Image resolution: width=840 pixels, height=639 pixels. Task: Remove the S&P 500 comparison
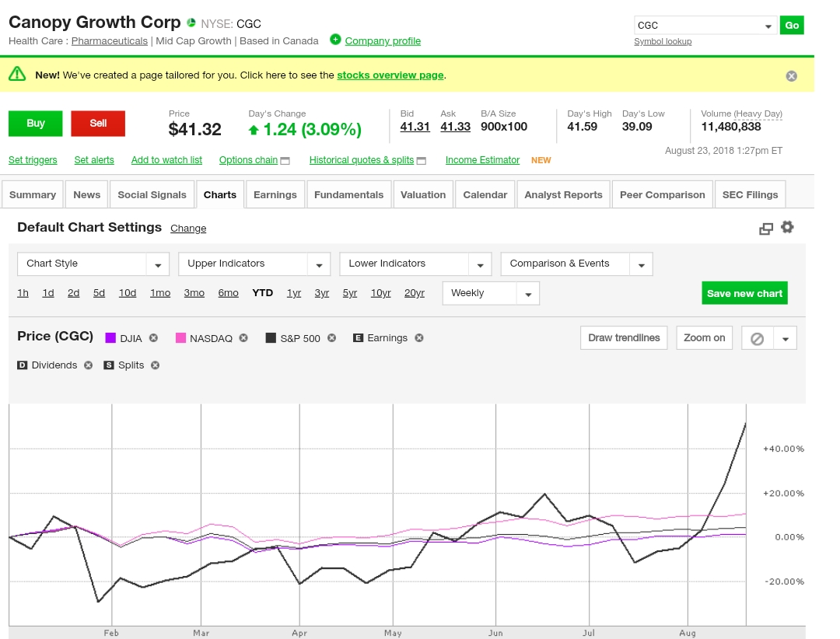coord(331,338)
